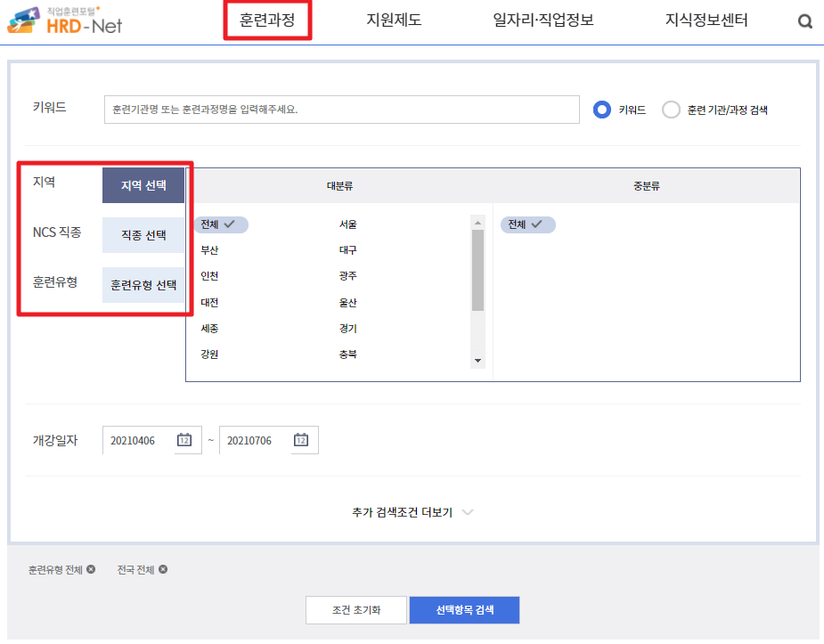This screenshot has height=644, width=824.
Task: Click the 조건 초기화 button
Action: tap(356, 610)
